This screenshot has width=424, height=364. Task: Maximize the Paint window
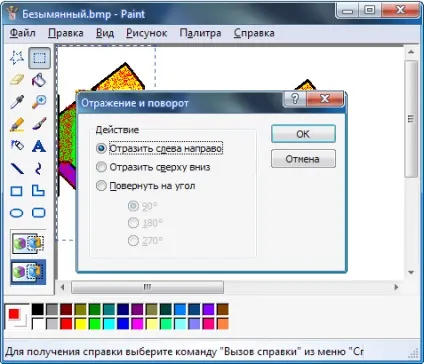tap(370, 10)
